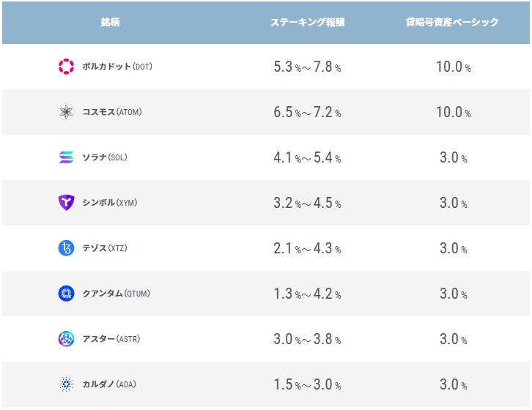Click the Qtum (QTUM) blue logo icon

66,294
